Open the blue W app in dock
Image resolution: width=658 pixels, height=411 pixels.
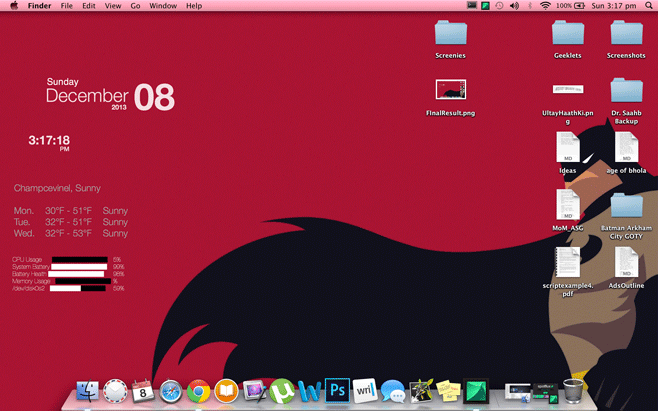pyautogui.click(x=309, y=391)
